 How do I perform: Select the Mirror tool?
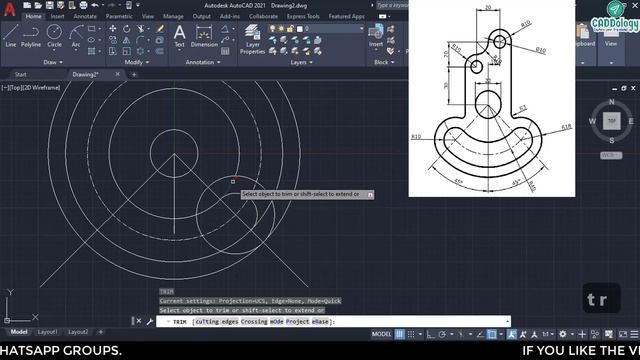127,40
